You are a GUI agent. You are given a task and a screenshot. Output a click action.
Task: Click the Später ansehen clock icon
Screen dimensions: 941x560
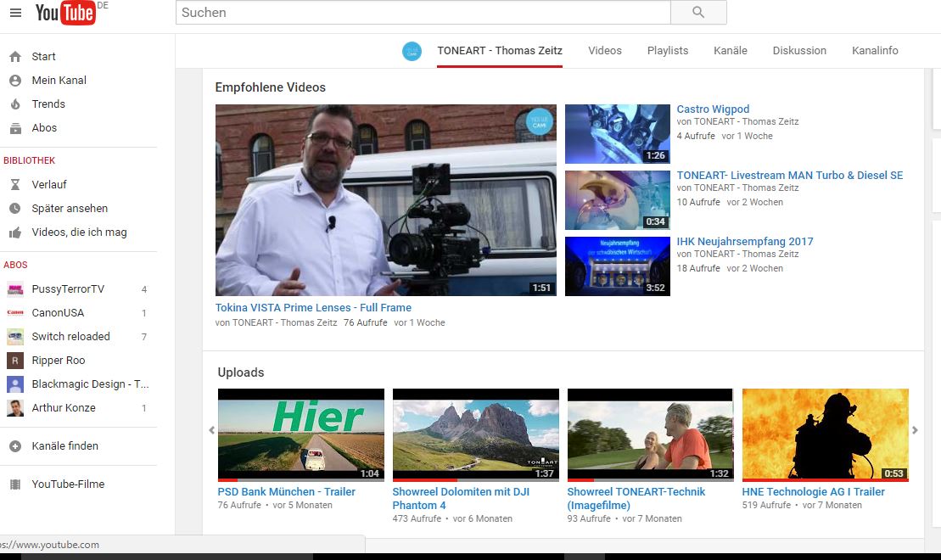click(15, 208)
